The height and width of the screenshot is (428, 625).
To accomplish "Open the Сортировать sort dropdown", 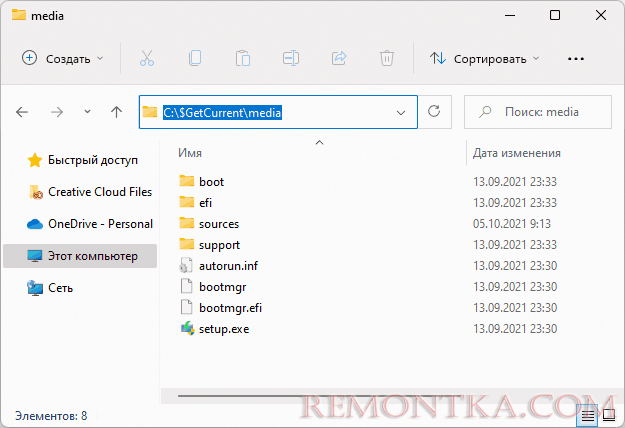I will click(484, 59).
